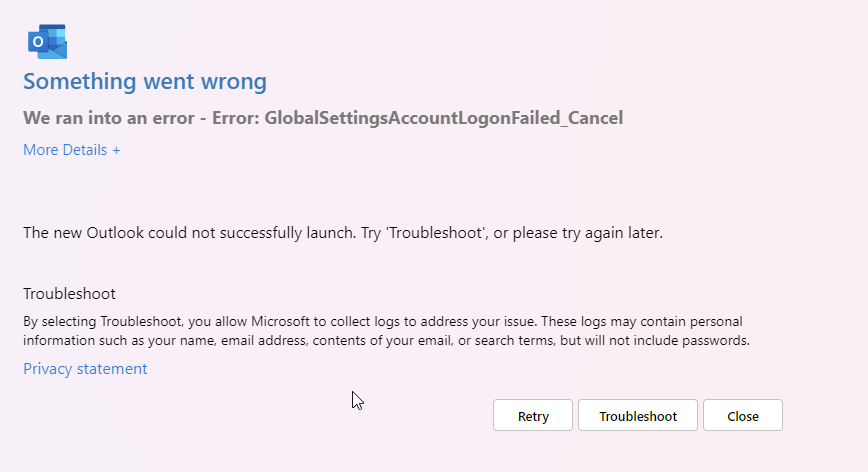Click the log collection paragraph's first line
Viewport: 868px width, 472px height.
click(x=383, y=321)
